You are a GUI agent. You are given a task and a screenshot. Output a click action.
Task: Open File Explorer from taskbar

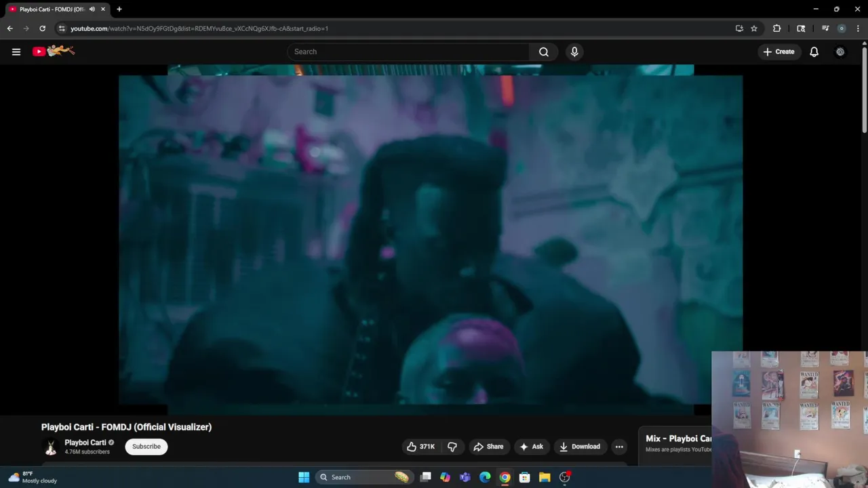tap(545, 477)
